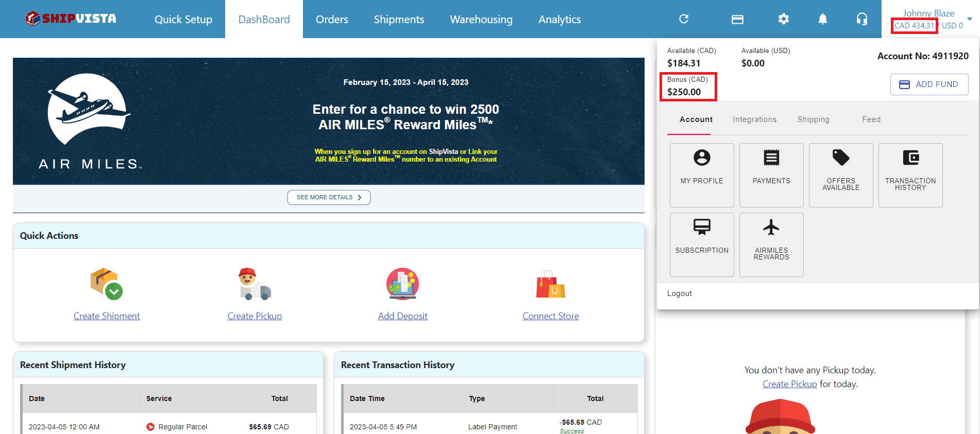Click the Create Shipment link
Viewport: 980px width, 434px height.
pyautogui.click(x=107, y=316)
